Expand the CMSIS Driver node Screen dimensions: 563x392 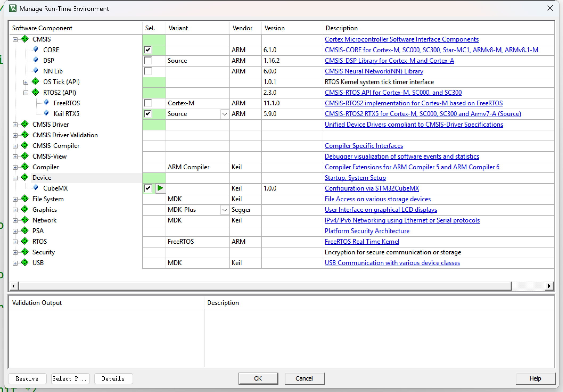coord(15,125)
